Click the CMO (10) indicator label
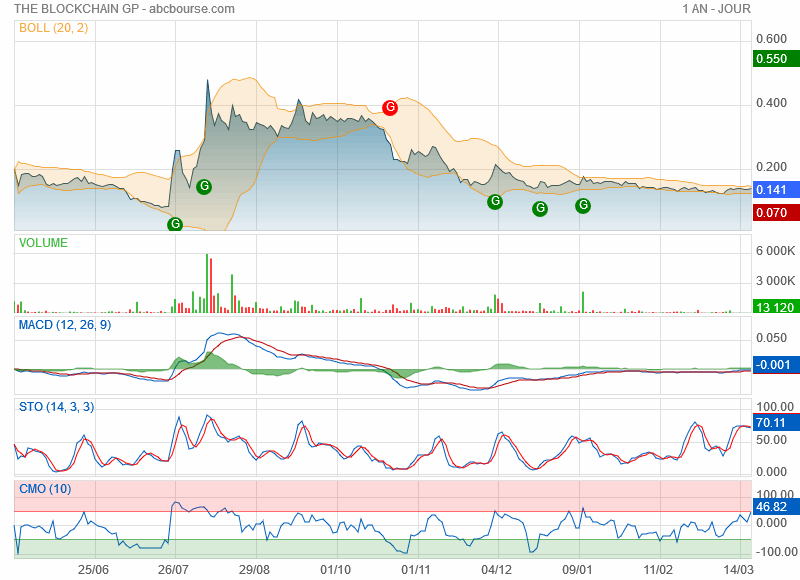The height and width of the screenshot is (580, 800). 45,489
